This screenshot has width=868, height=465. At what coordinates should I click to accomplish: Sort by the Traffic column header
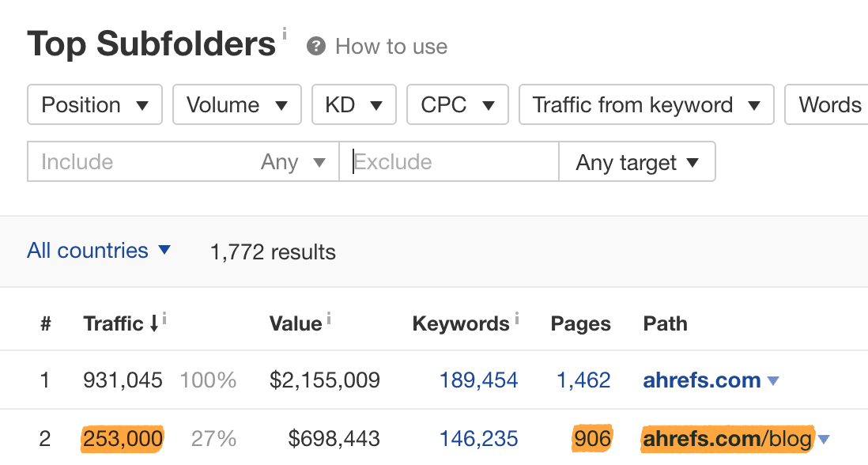point(115,323)
